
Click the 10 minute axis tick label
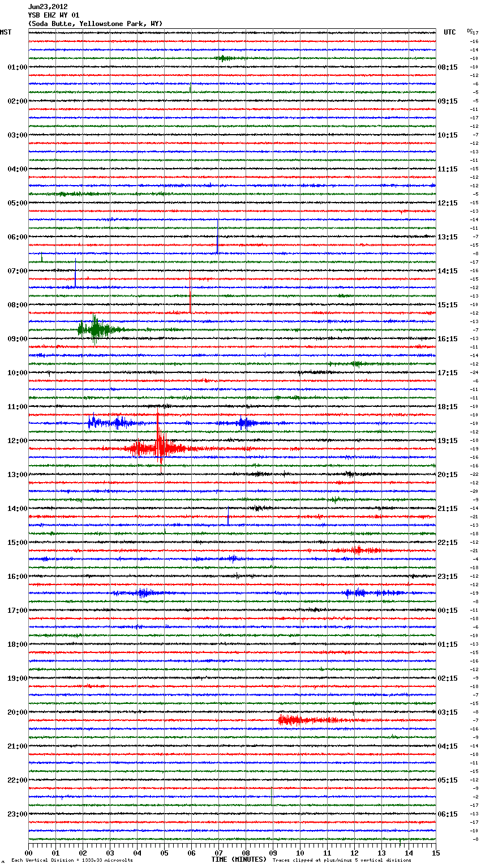tap(300, 853)
